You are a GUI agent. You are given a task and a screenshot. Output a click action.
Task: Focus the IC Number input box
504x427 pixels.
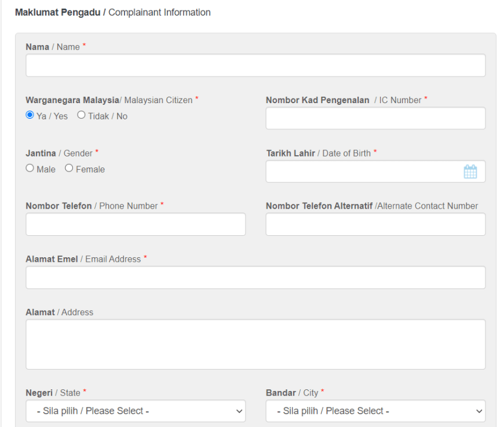[375, 118]
